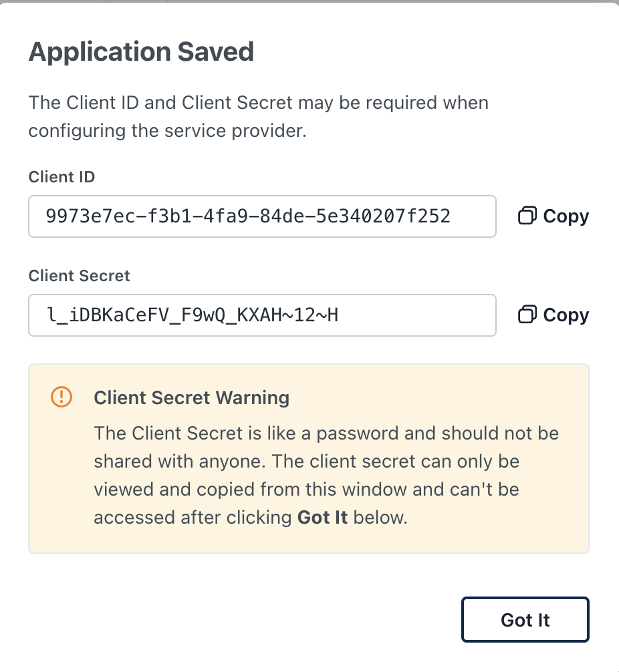
Task: Focus the Client ID text field
Action: (x=262, y=216)
